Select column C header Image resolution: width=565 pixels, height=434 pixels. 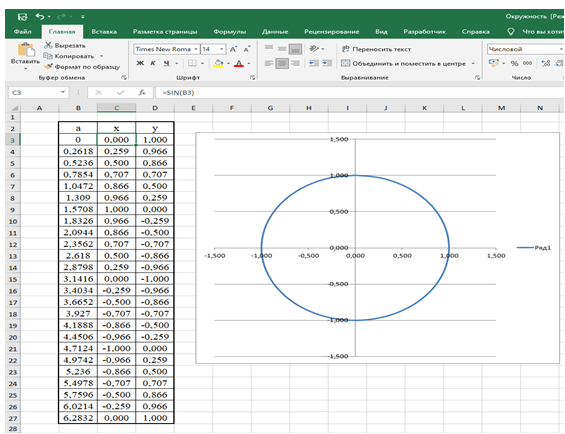point(116,108)
